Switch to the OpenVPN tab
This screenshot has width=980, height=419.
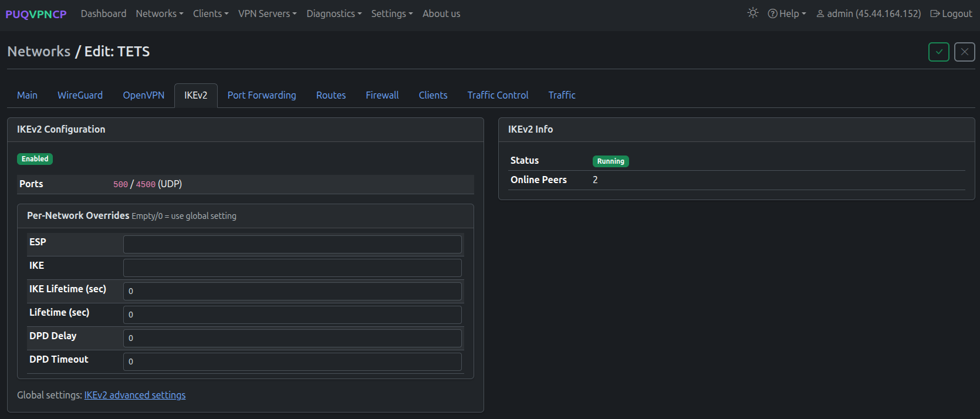point(143,95)
